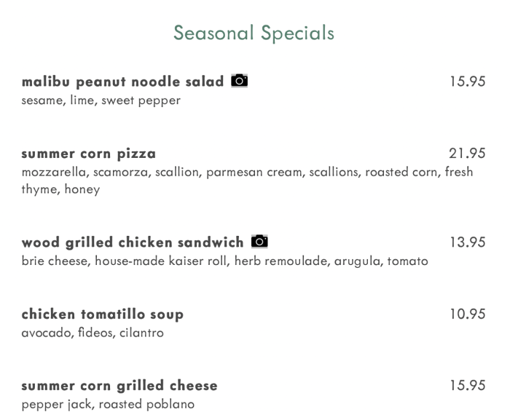Click avocado, fideos, cilantro description
The height and width of the screenshot is (420, 510).
tap(93, 333)
